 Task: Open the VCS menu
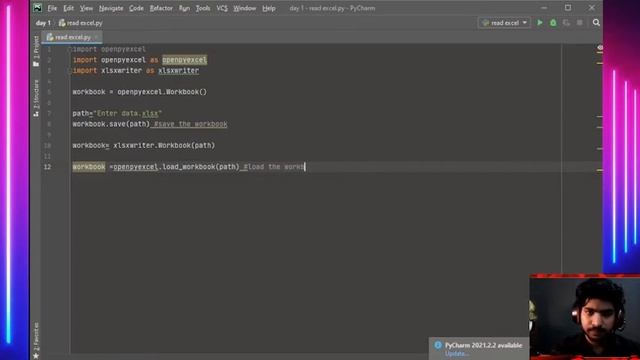(x=222, y=8)
